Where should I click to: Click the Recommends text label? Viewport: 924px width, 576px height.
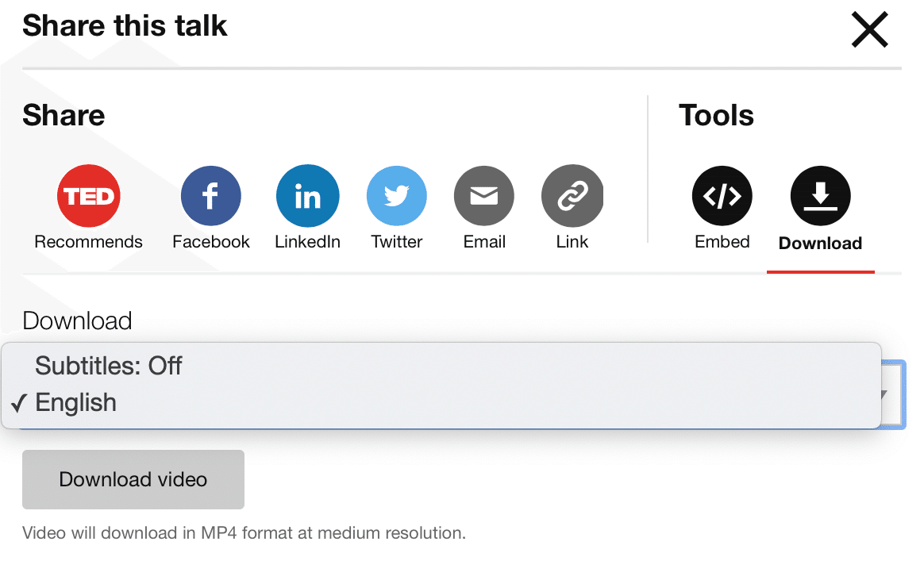point(88,242)
